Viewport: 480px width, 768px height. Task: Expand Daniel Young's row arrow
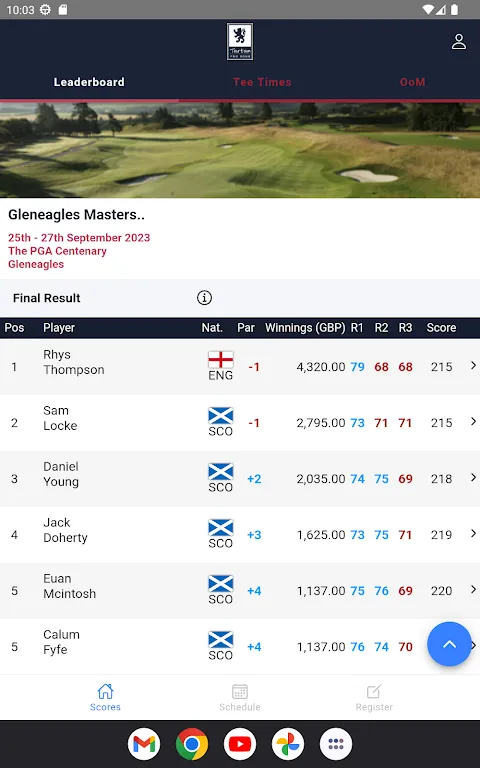473,477
